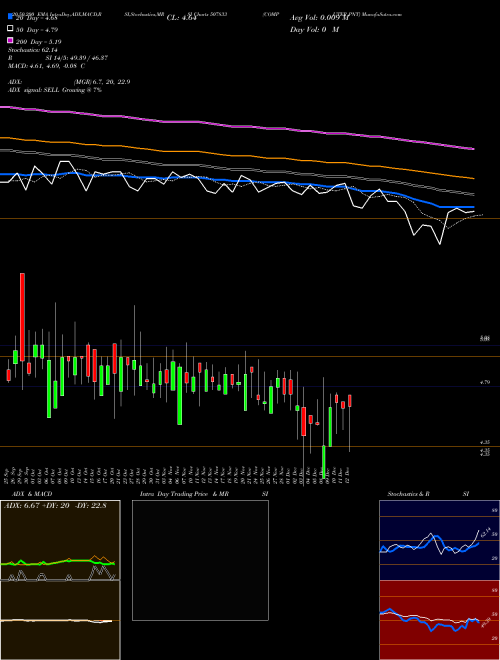This screenshot has width=500, height=660.
Task: Click the 'CL: 4.64' closing price text
Action: pos(181,18)
